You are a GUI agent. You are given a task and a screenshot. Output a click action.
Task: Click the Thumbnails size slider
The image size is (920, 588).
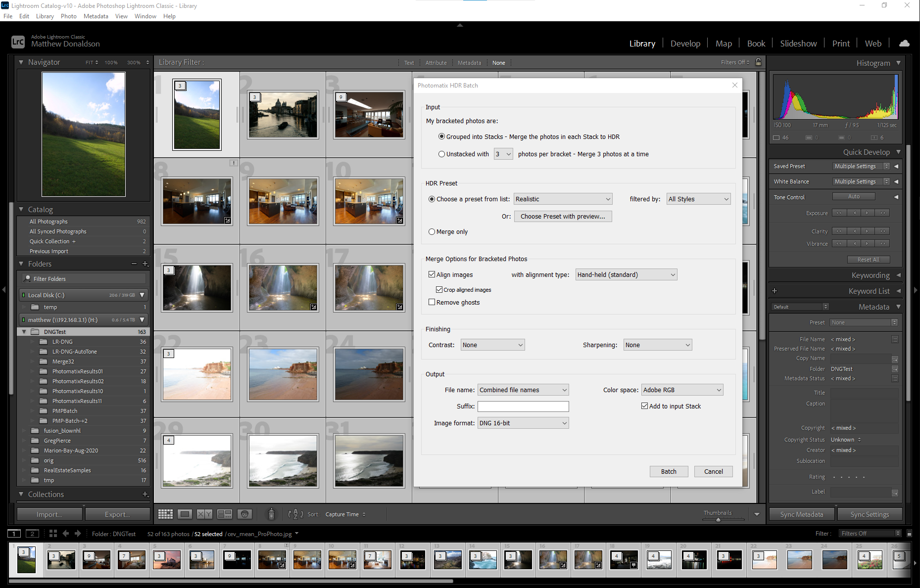718,519
